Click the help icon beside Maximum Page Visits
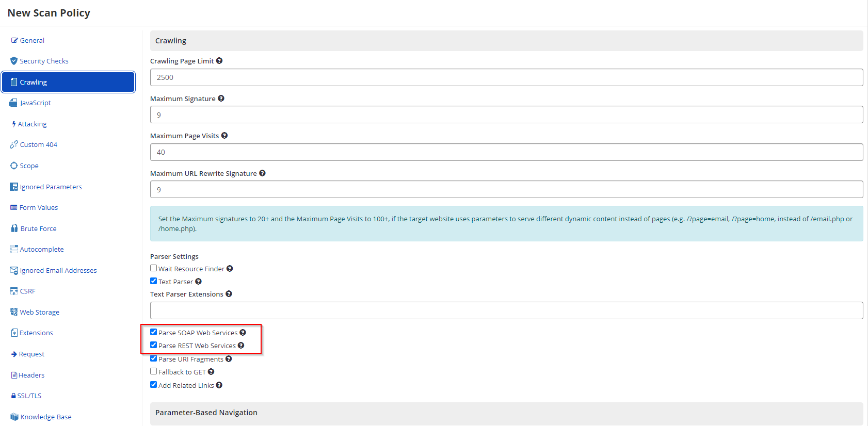The image size is (868, 426). 224,136
